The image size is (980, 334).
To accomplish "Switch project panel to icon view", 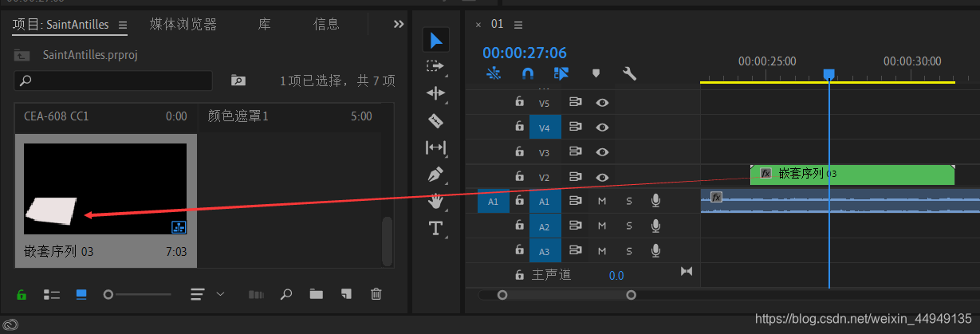I will pos(81,294).
